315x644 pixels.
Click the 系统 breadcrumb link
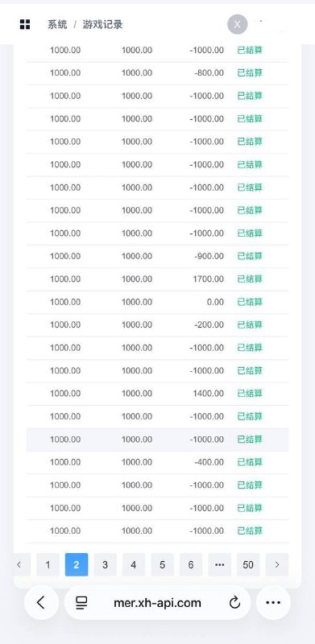click(x=57, y=24)
